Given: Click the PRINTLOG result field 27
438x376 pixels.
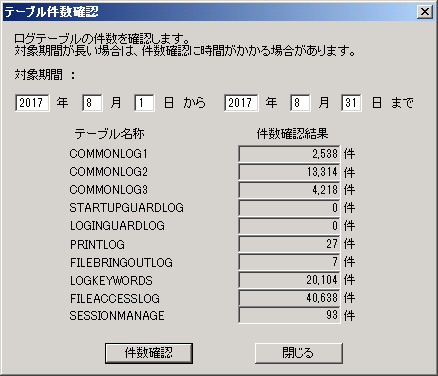Looking at the screenshot, I should point(289,244).
